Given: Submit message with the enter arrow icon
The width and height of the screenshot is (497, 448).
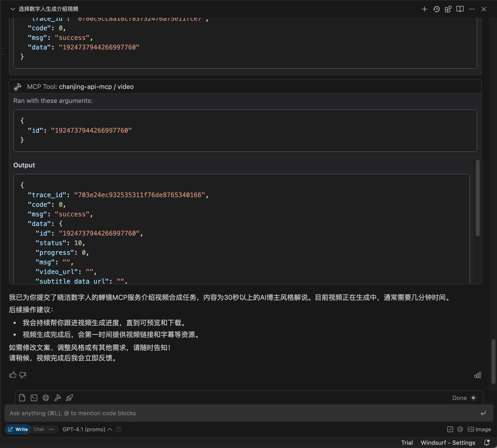Looking at the screenshot, I should tap(483, 413).
